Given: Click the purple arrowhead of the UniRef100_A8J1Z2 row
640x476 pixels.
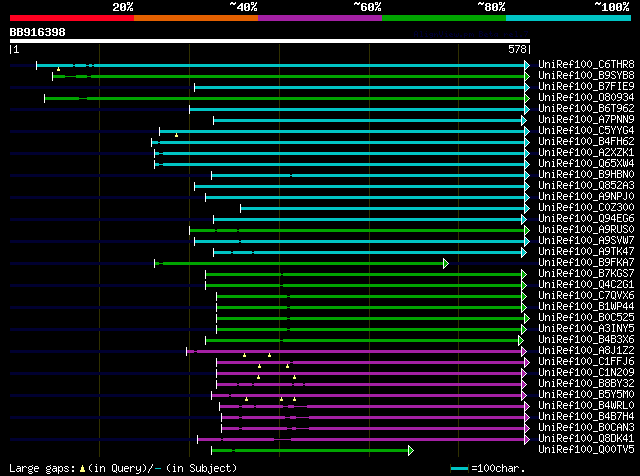Looking at the screenshot, I should click(524, 351).
